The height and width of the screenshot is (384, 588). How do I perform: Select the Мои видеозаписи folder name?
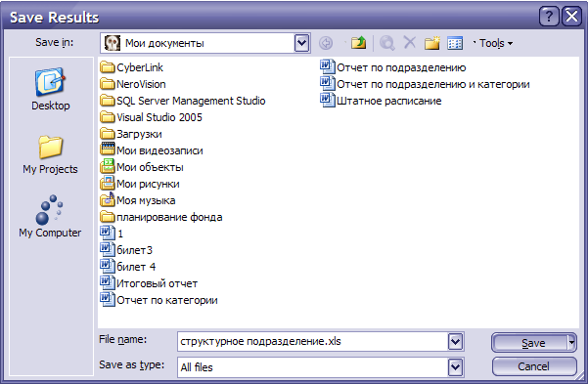(x=159, y=150)
